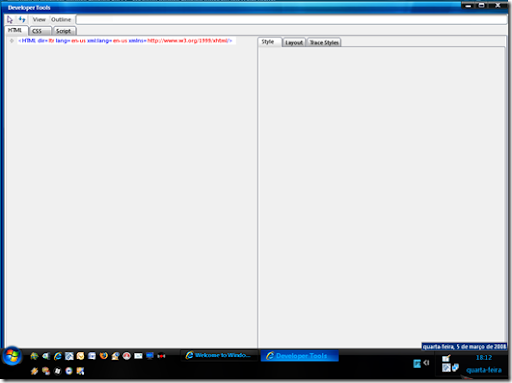The width and height of the screenshot is (512, 383).
Task: Click the red-dot camera Quick Launch icon
Action: 161,356
